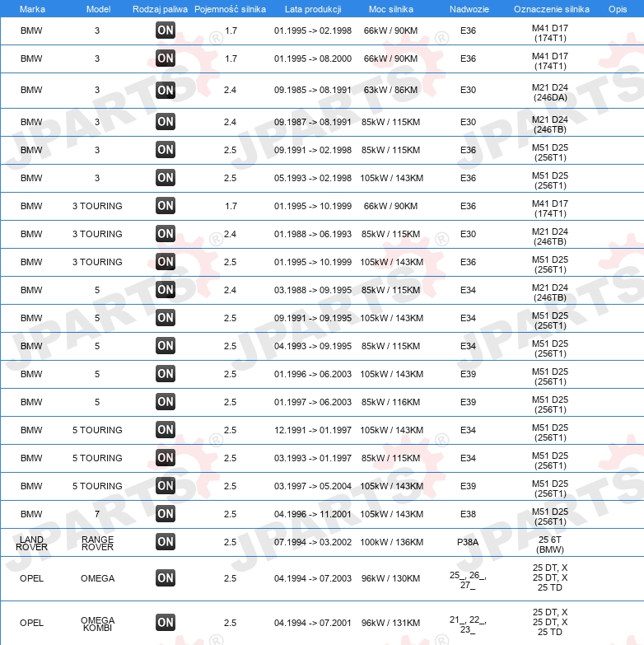Click the 25 6T (BMW) engine code
Screen dimensions: 644x645
[550, 545]
